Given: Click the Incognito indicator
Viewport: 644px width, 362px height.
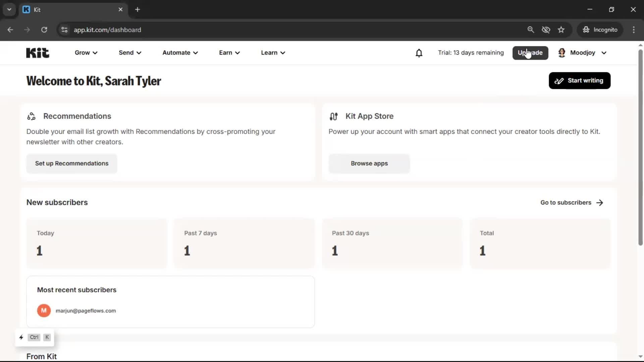Looking at the screenshot, I should (x=600, y=29).
